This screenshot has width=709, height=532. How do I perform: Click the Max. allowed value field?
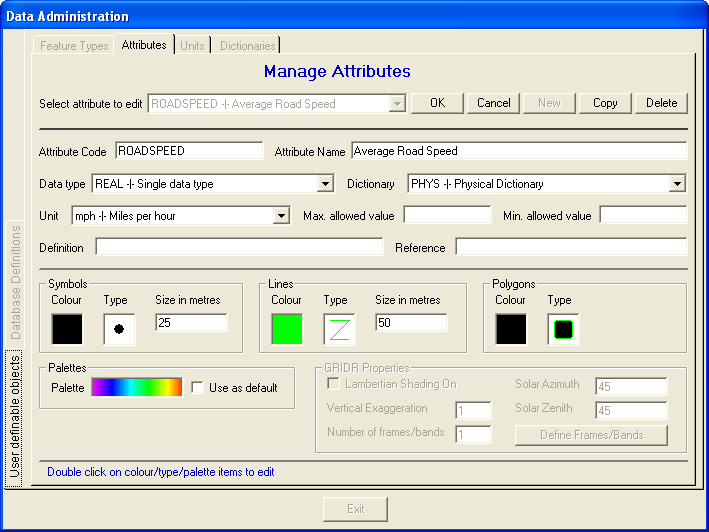[x=447, y=215]
